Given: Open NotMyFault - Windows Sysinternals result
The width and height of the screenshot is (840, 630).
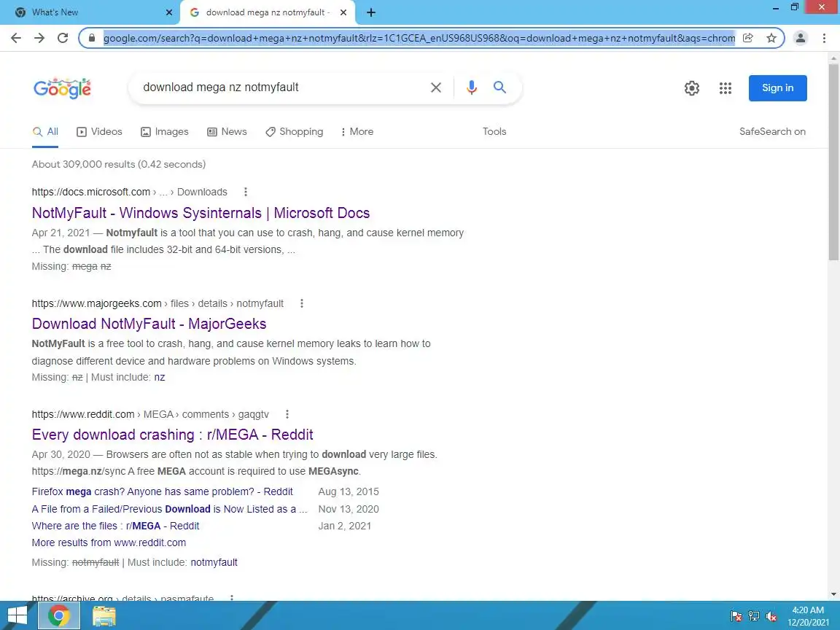Looking at the screenshot, I should (x=201, y=213).
